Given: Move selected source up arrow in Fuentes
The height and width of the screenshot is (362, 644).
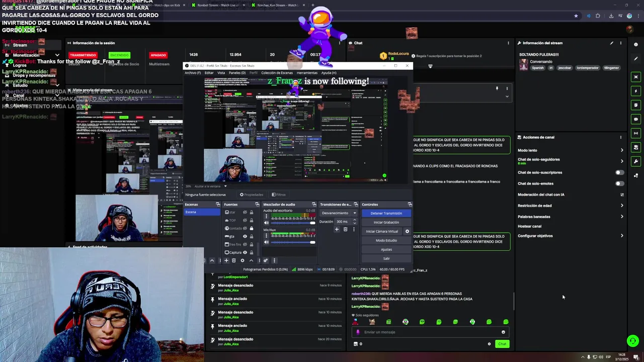Looking at the screenshot, I should point(251,260).
